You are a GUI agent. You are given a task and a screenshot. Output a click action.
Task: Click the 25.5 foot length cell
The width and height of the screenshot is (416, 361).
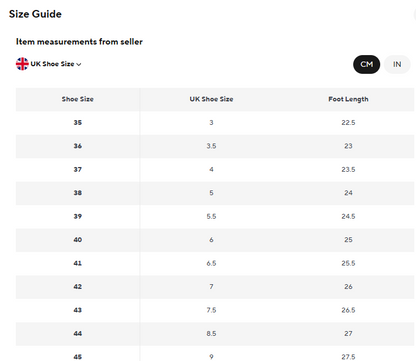[348, 263]
